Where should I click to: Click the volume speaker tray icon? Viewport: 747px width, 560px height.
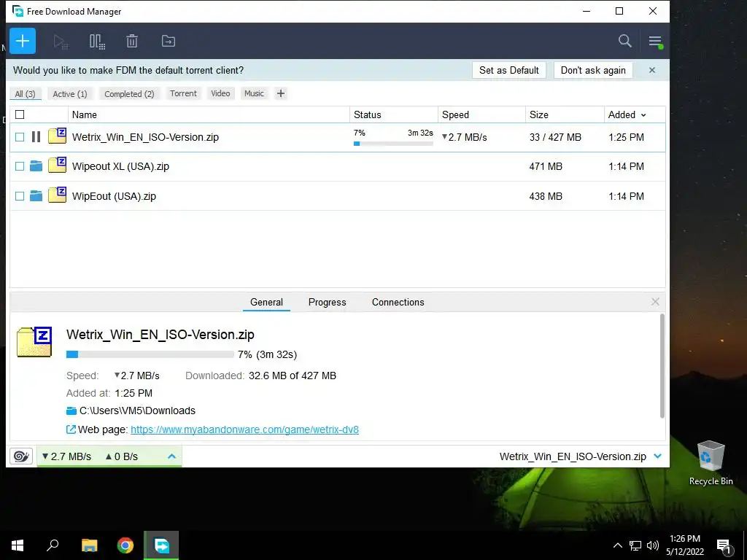coord(653,545)
